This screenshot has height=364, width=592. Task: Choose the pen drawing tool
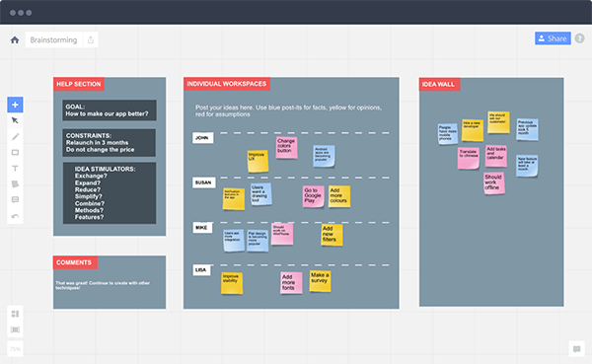15,137
